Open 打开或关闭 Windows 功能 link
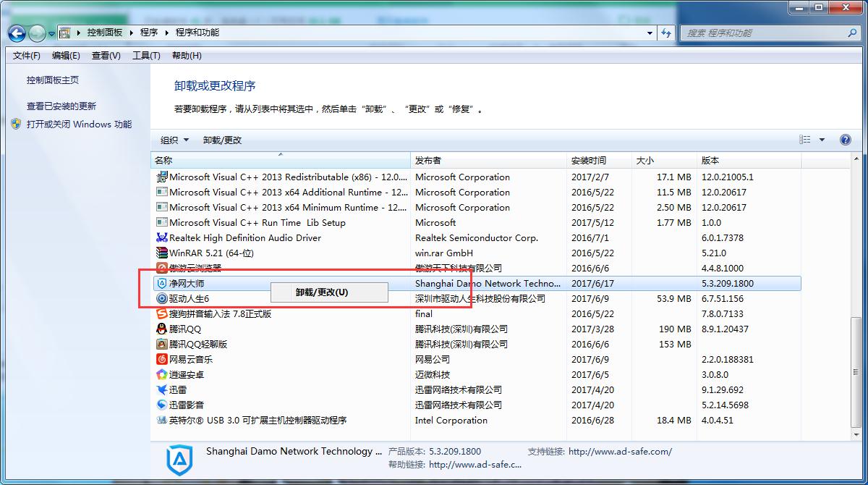 point(79,125)
